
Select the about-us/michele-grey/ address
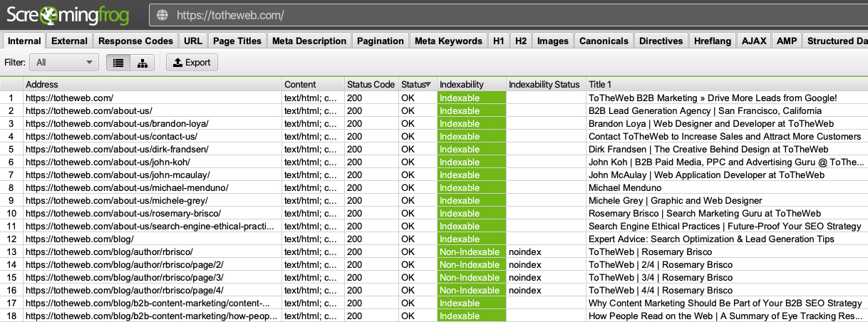(153, 200)
